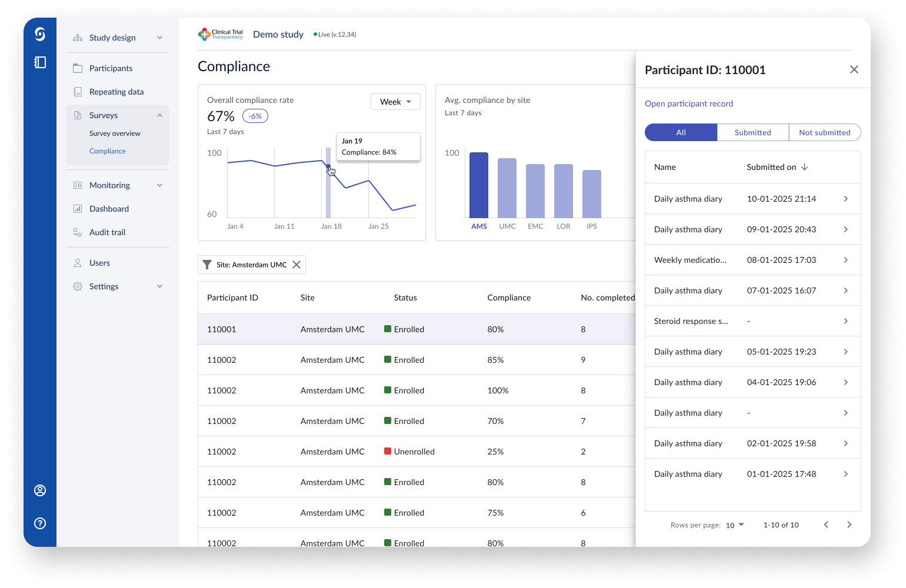Click the Live (v.12.34) status label
Screen dimensions: 906x588
tap(335, 35)
